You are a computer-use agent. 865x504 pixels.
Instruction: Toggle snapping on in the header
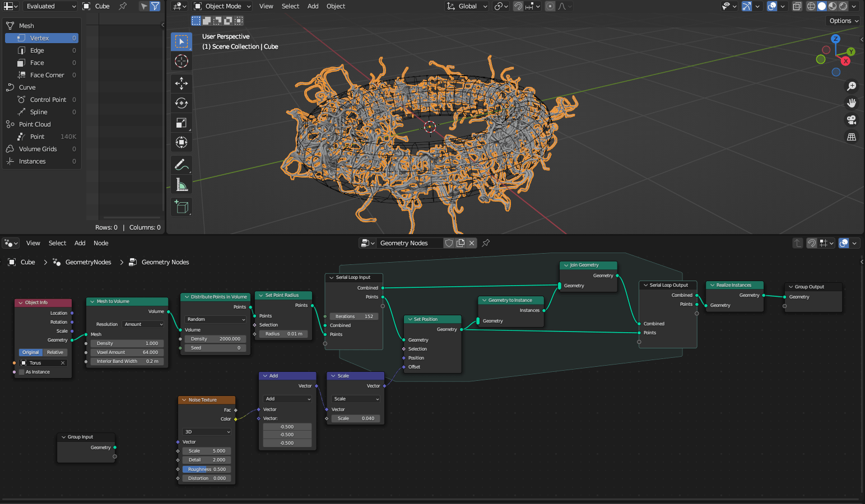pyautogui.click(x=518, y=6)
